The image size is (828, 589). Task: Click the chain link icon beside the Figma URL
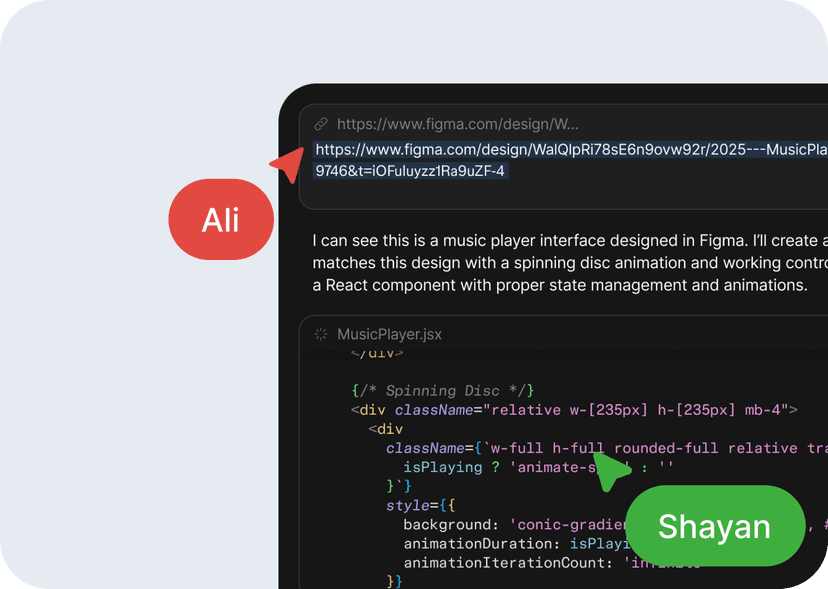pos(321,125)
